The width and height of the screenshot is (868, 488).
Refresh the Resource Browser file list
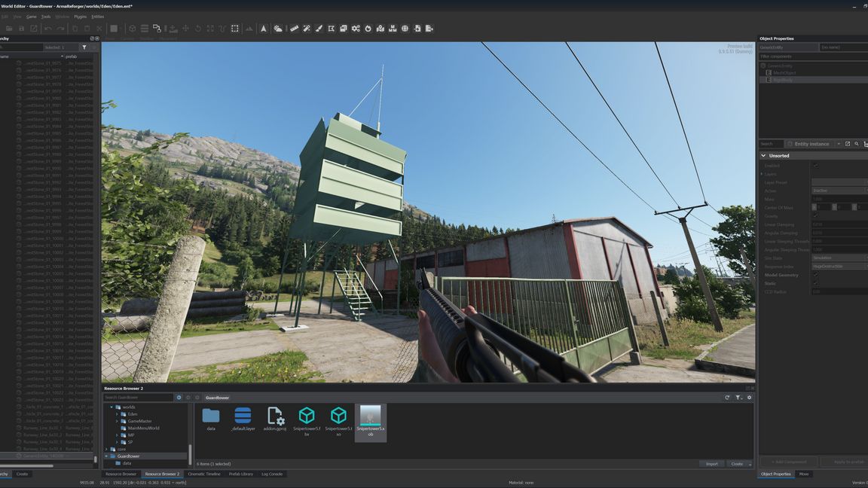tap(727, 398)
